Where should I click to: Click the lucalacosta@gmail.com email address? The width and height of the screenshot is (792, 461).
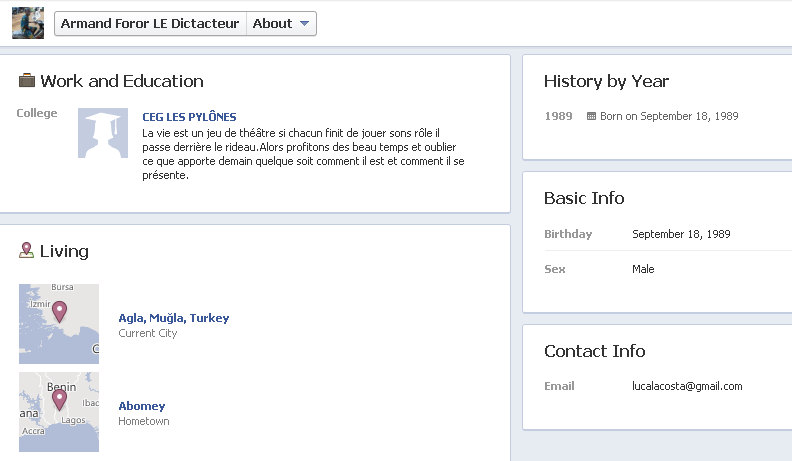687,386
